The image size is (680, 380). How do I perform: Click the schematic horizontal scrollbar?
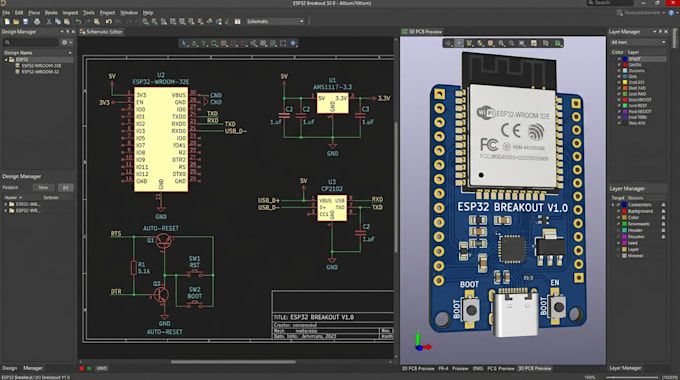[233, 362]
